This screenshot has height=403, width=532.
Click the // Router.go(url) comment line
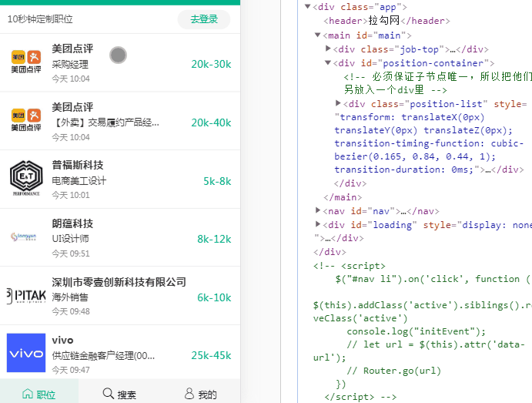393,371
